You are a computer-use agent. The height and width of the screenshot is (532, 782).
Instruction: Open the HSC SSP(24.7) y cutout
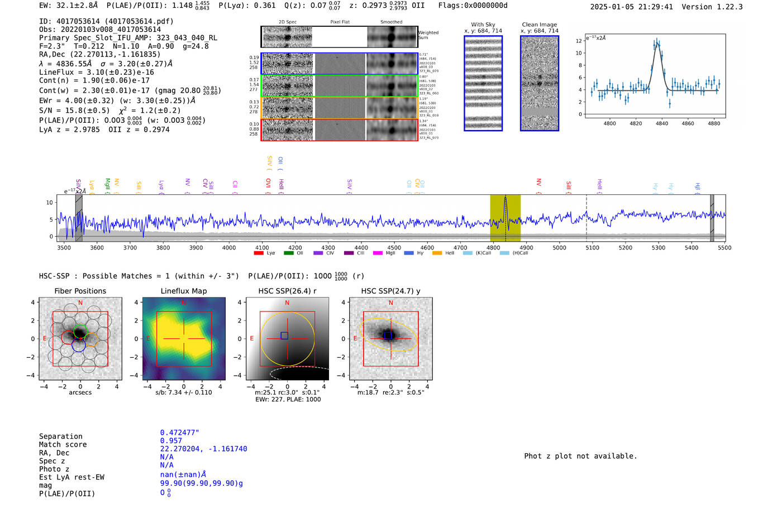[390, 338]
